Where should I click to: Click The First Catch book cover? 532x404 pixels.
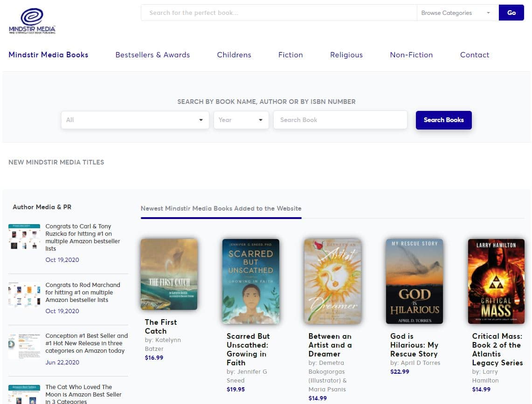tap(169, 274)
